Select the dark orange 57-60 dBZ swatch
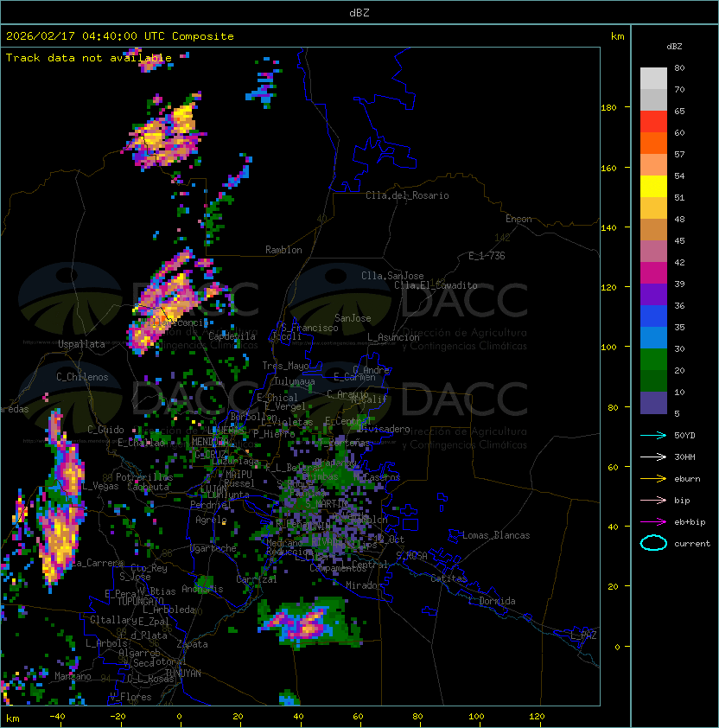The height and width of the screenshot is (728, 719). pyautogui.click(x=653, y=143)
